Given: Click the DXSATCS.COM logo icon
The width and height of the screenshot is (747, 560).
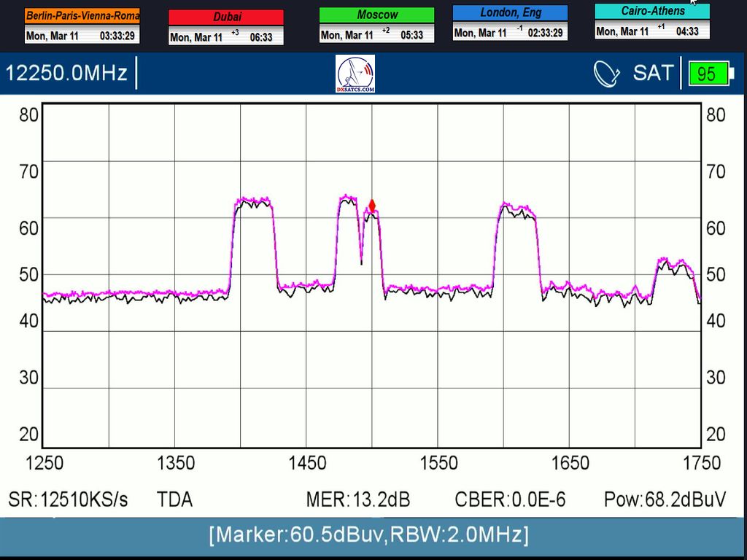Looking at the screenshot, I should coord(355,74).
